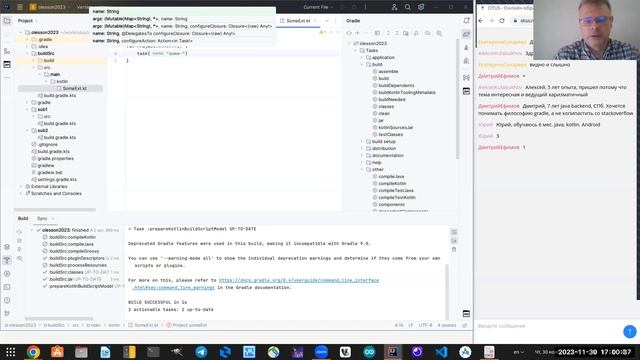Select gradle.properties in project tree
This screenshot has height=360, width=640.
pyautogui.click(x=55, y=158)
